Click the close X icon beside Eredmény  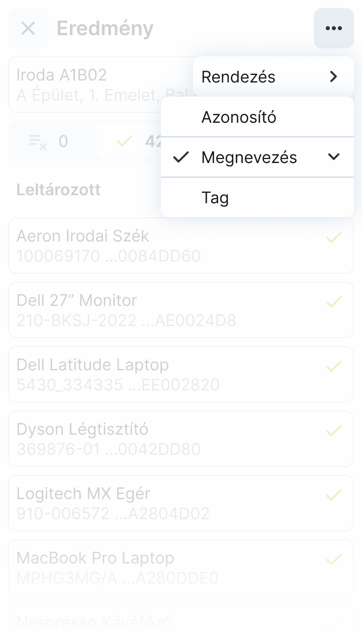pos(28,28)
